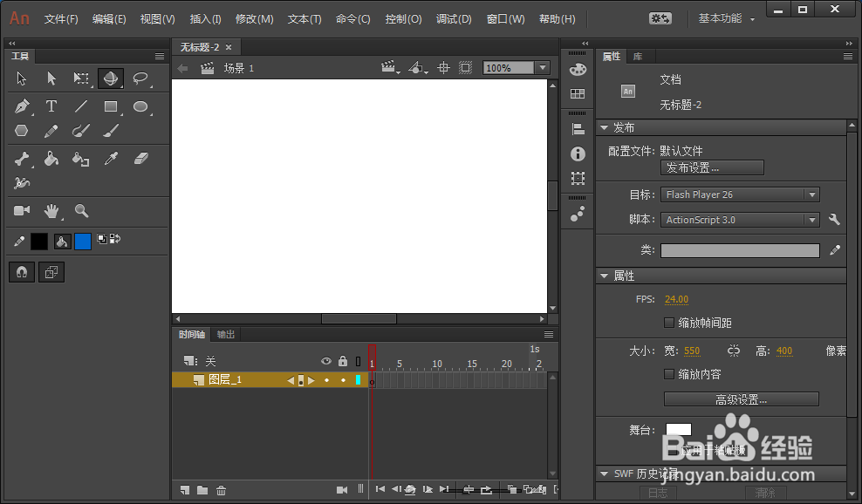Select the Pen tool
The height and width of the screenshot is (504, 862).
click(x=22, y=106)
